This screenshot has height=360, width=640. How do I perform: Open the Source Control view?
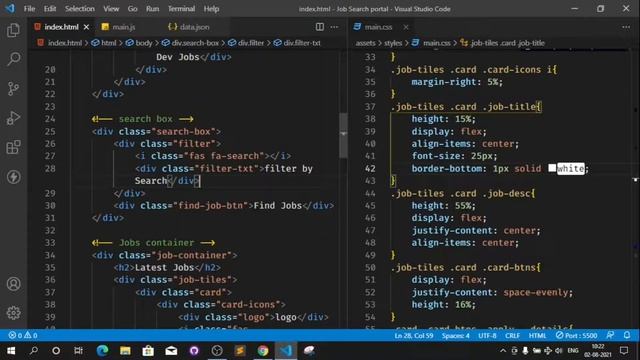click(13, 89)
